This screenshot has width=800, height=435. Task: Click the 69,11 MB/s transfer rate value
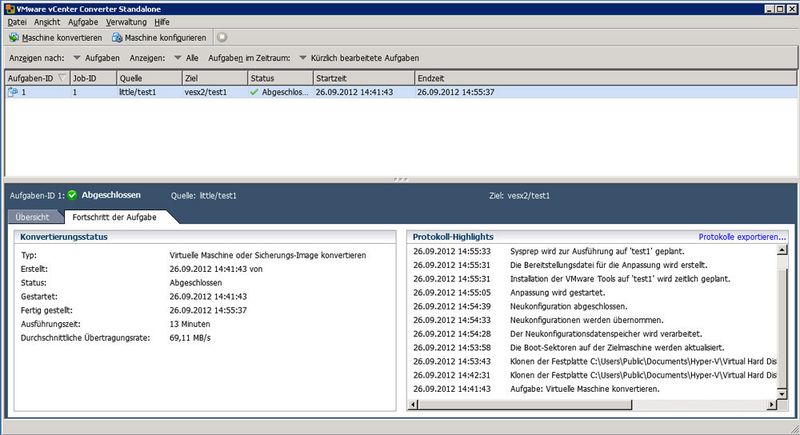point(190,338)
